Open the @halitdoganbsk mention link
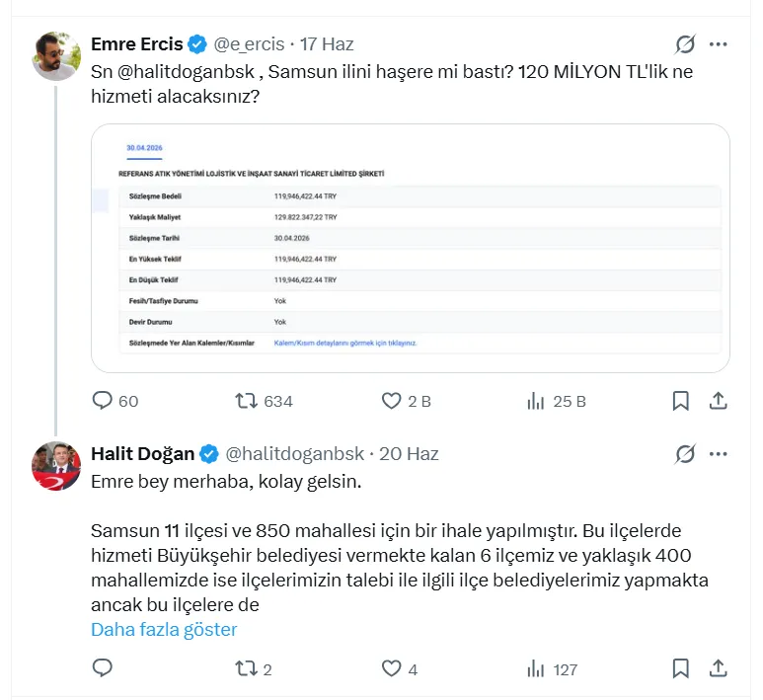 186,71
